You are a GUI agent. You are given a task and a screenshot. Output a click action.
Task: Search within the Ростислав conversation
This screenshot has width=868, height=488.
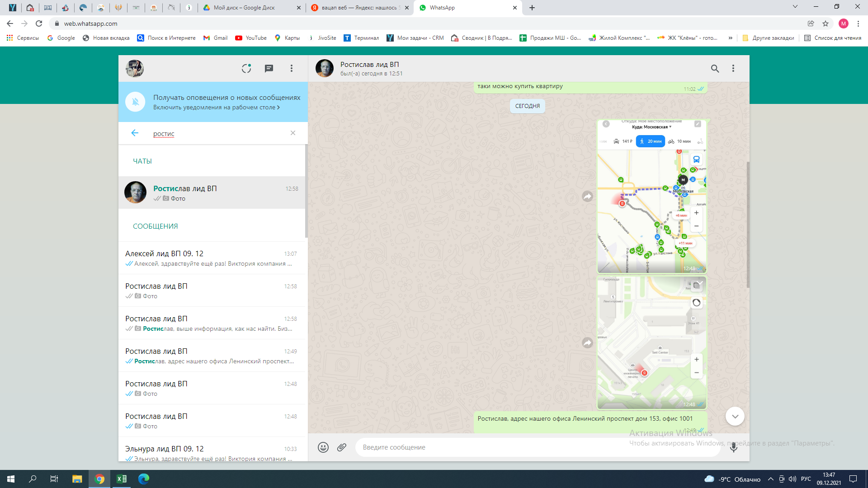coord(715,68)
